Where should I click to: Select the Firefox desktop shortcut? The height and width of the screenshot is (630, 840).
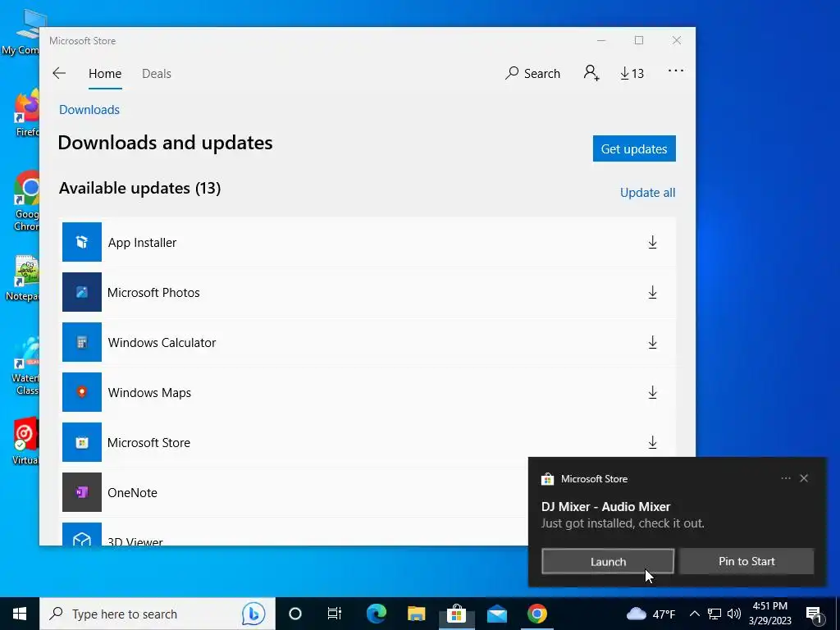pos(26,114)
